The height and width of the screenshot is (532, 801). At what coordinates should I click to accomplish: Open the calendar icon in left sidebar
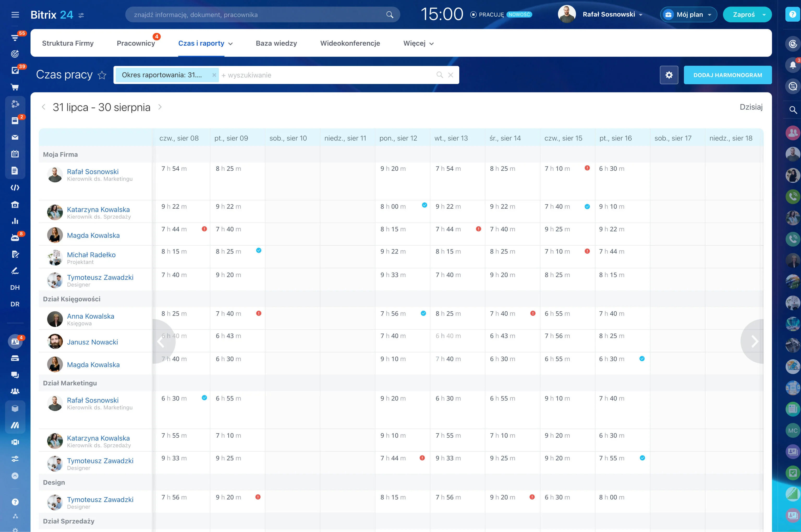coord(15,154)
